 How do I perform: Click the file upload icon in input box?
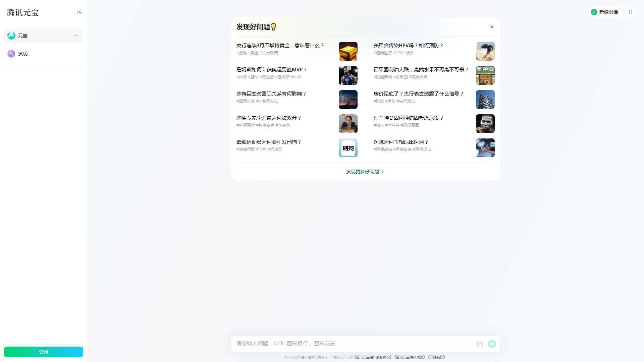[480, 344]
